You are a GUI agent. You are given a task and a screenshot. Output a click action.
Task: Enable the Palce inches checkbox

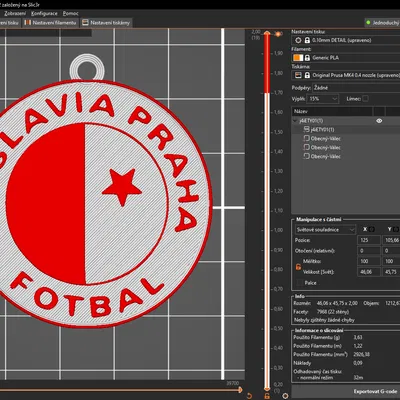tap(299, 283)
